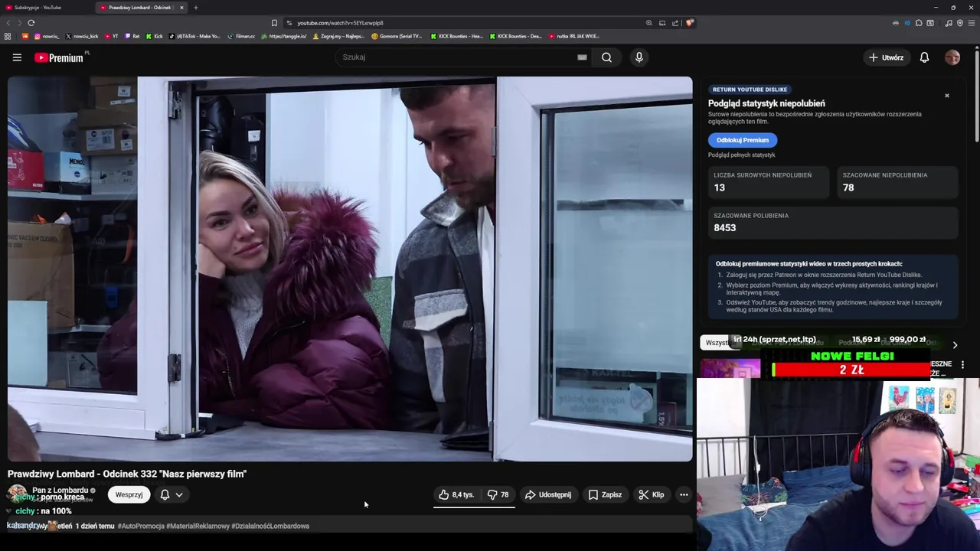Click hashtag #AutoPromocja

[x=141, y=526]
